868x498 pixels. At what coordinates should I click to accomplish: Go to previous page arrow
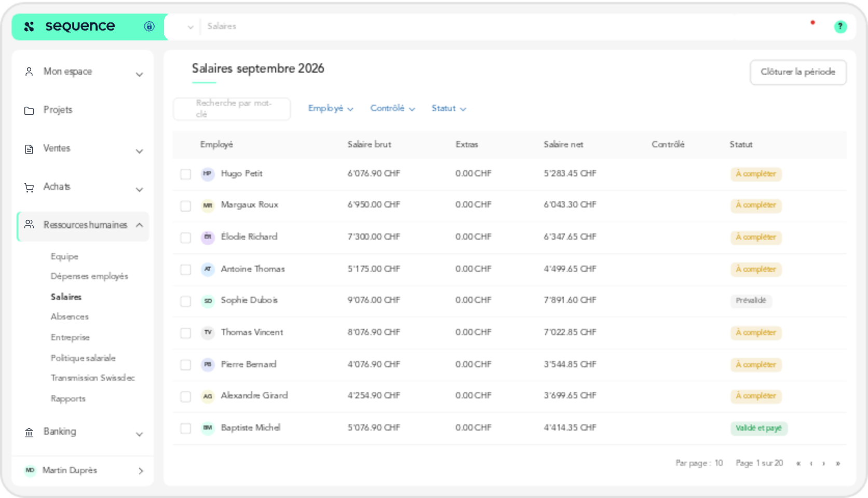pos(811,463)
